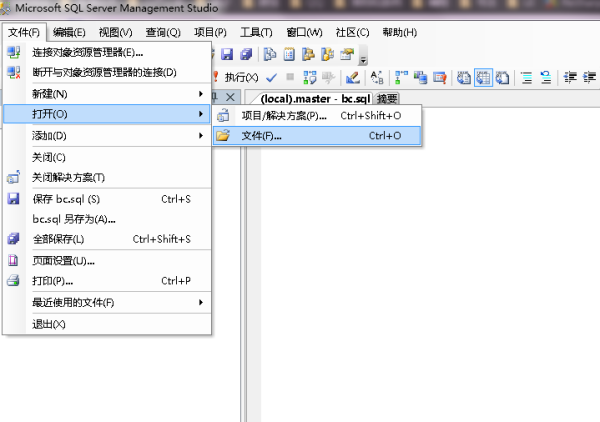Click the Summary page toolbar icon
This screenshot has height=422, width=600.
pos(289,54)
